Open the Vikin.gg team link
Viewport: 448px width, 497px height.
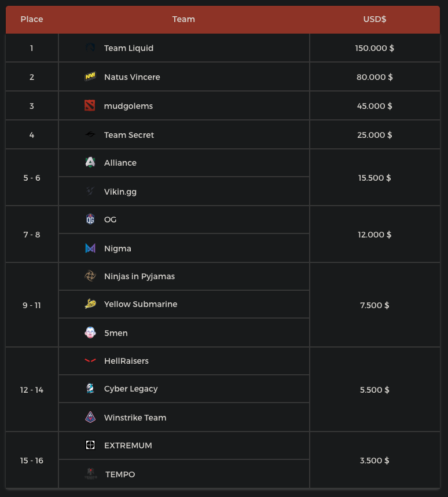click(x=120, y=192)
